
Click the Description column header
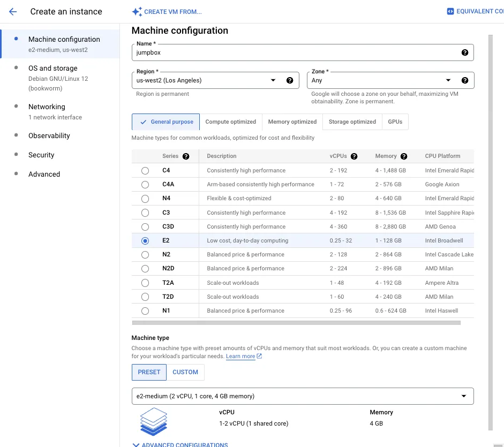pyautogui.click(x=221, y=156)
